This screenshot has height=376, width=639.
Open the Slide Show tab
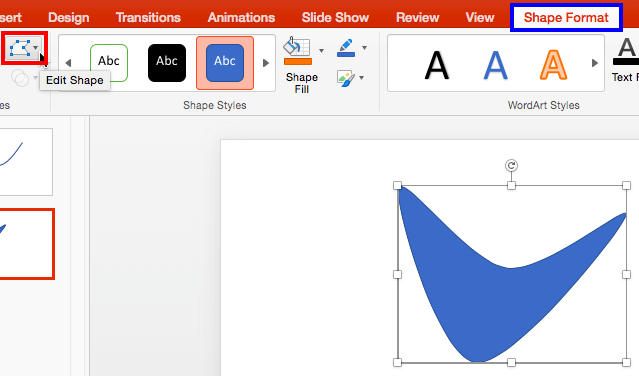[x=335, y=18]
